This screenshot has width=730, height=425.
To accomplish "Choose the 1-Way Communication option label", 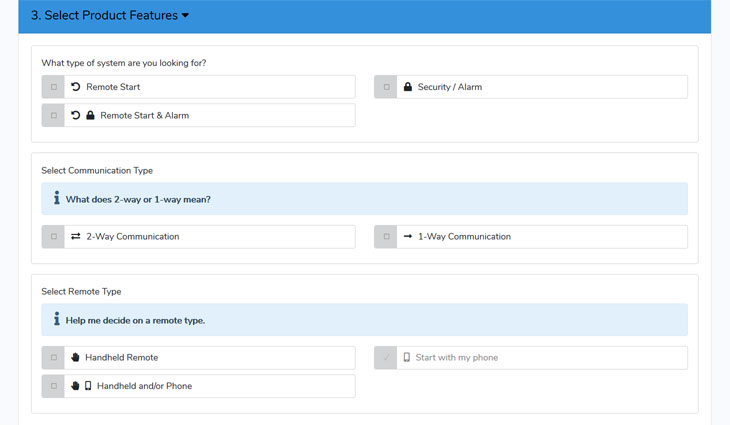I will [x=464, y=236].
